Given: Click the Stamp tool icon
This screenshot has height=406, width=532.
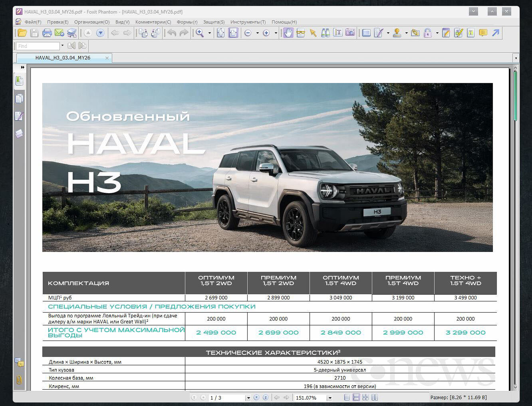Looking at the screenshot, I should click(397, 33).
